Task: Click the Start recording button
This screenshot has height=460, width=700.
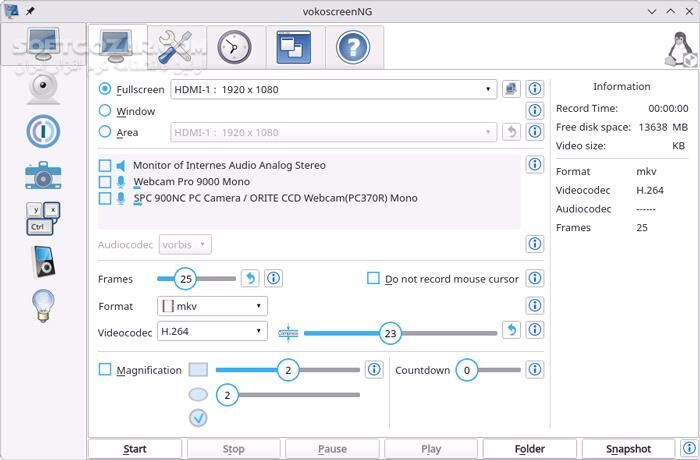Action: [135, 449]
